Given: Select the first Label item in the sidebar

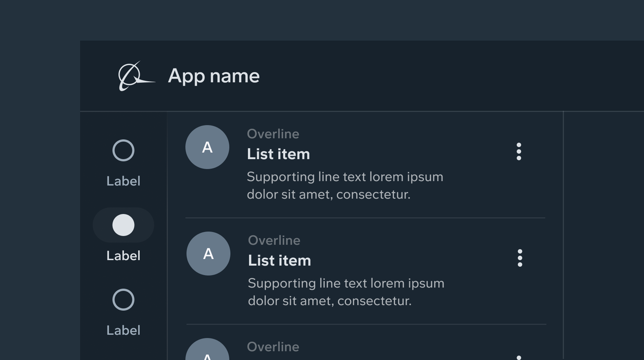Looking at the screenshot, I should (x=123, y=181).
